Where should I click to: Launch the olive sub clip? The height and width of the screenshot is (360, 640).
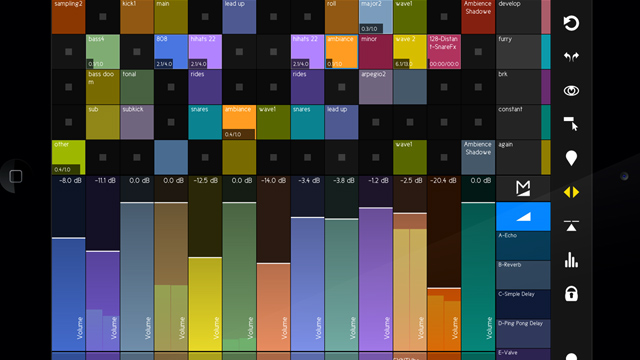point(103,122)
